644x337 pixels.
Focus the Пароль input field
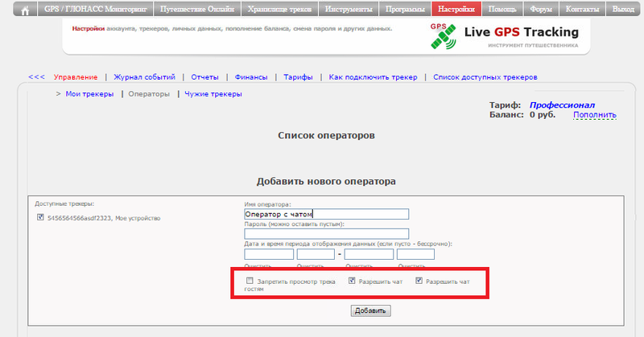click(x=326, y=234)
